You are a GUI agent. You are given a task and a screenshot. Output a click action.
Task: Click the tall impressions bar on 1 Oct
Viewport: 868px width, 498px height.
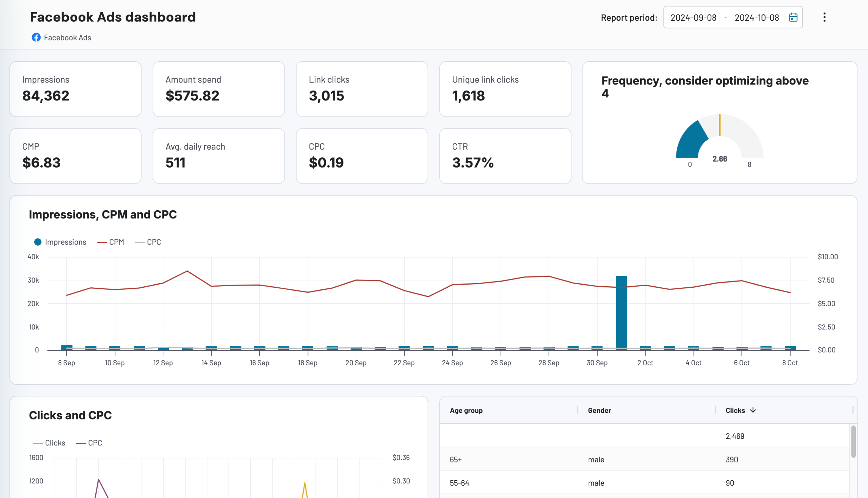click(x=621, y=312)
